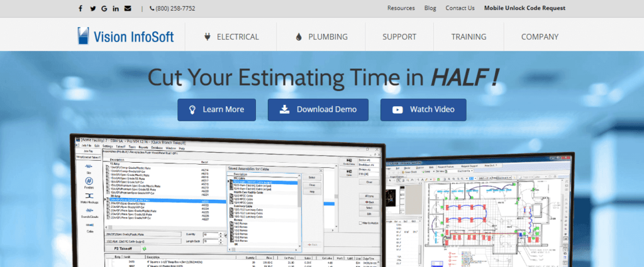The image size is (644, 267).
Task: Open the PLUMBING menu
Action: [321, 37]
